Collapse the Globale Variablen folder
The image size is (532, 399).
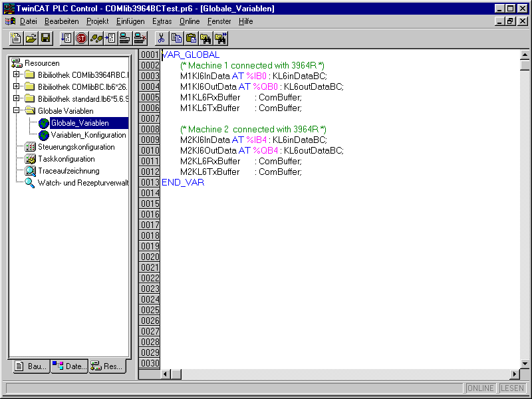click(x=16, y=110)
